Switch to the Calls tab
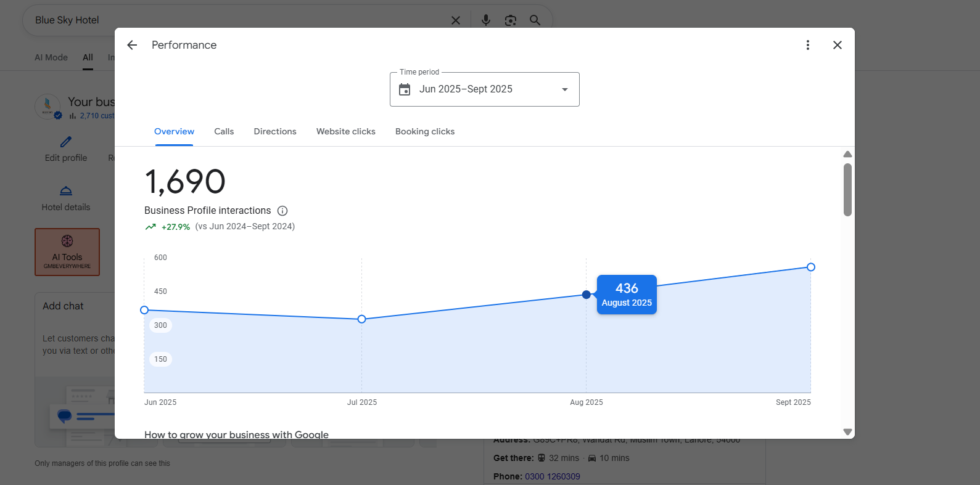The image size is (980, 485). 224,132
